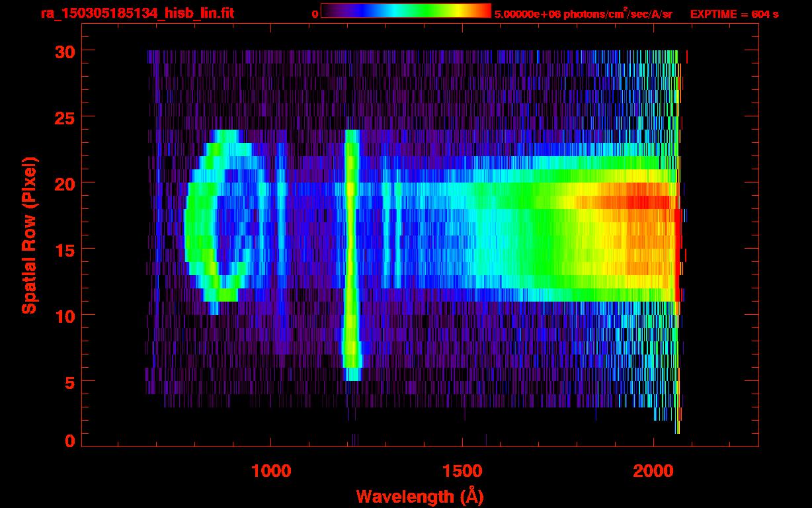Image resolution: width=812 pixels, height=508 pixels.
Task: Click the ring-shaped feature near 900 Å
Action: click(x=227, y=222)
